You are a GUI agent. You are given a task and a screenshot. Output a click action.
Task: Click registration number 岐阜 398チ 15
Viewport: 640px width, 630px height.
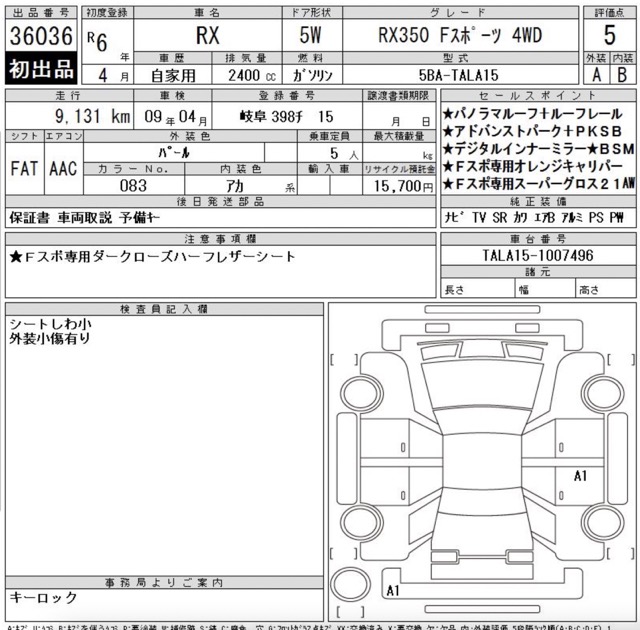(287, 117)
